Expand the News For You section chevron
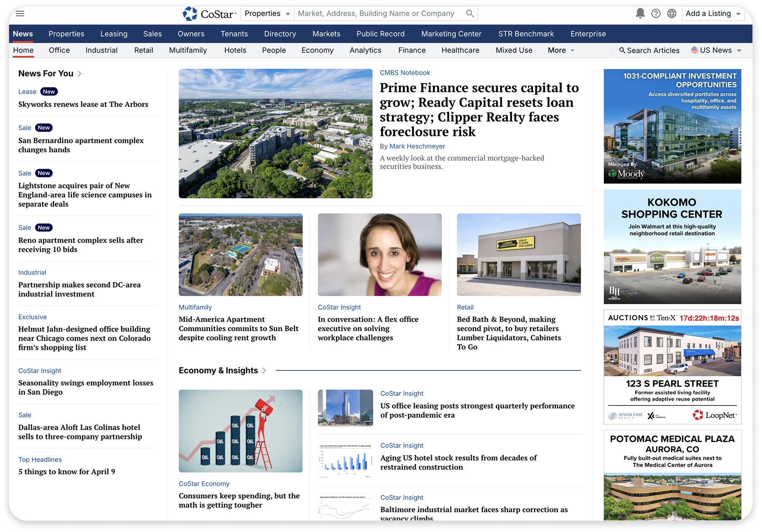This screenshot has width=762, height=532. [80, 73]
